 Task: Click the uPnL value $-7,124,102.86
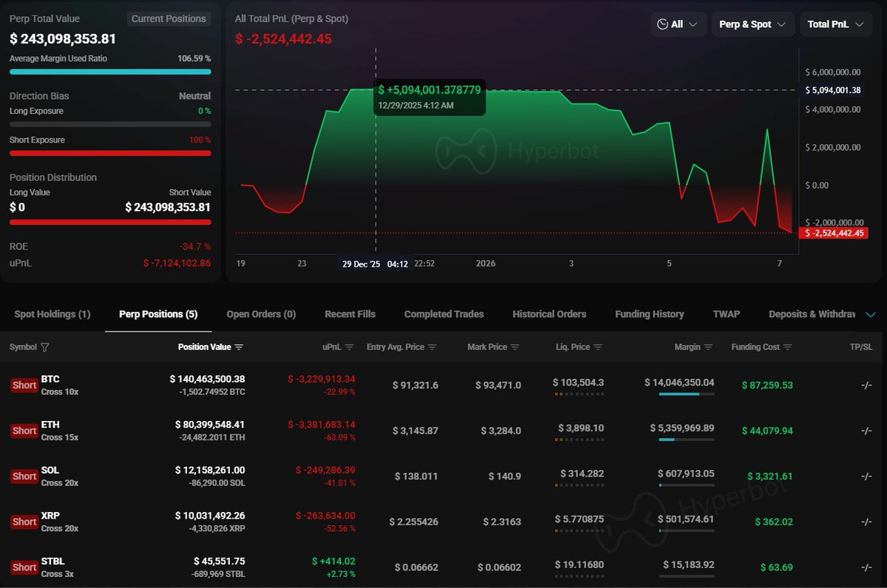[x=177, y=262]
